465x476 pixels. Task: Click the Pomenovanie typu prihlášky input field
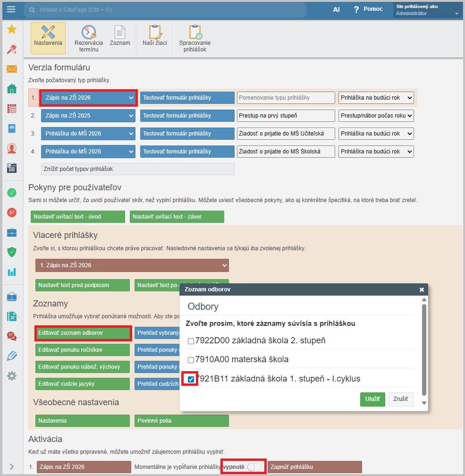tap(285, 98)
